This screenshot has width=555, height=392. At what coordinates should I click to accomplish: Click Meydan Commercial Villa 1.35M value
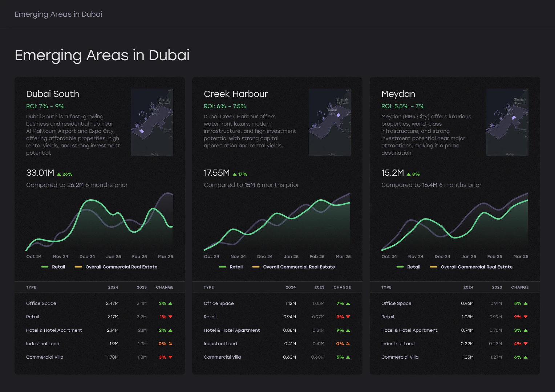(x=467, y=357)
